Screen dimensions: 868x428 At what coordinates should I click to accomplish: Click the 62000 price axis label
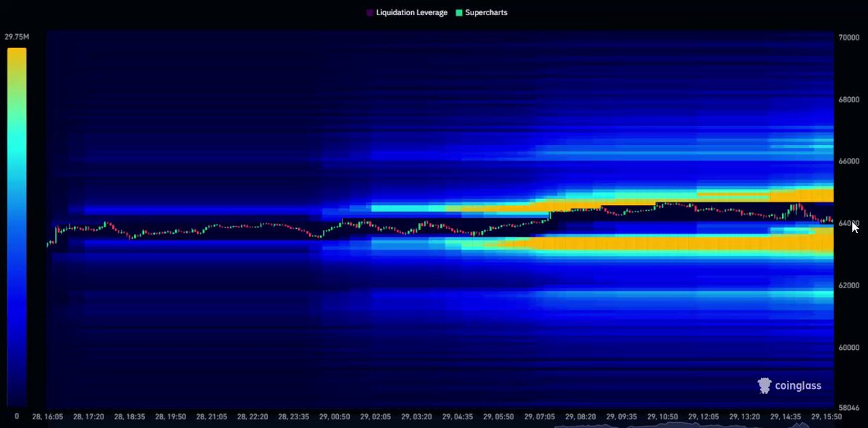848,285
